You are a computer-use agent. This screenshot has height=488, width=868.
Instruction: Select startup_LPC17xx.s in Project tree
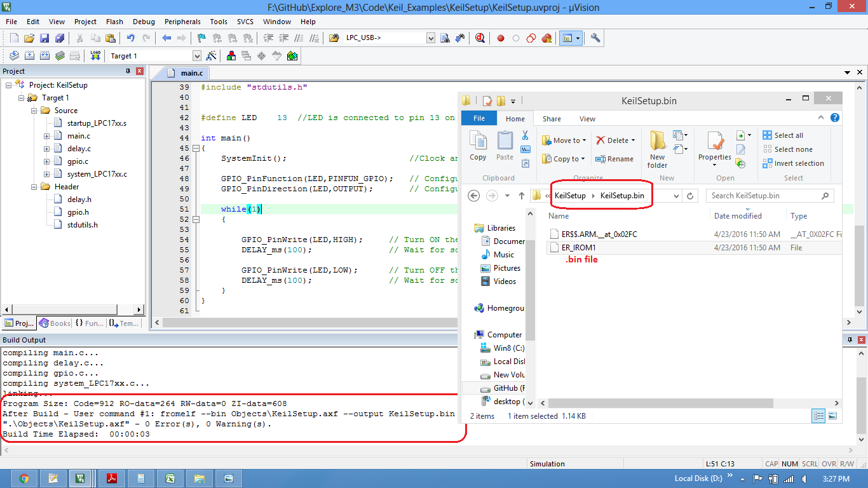tap(97, 123)
